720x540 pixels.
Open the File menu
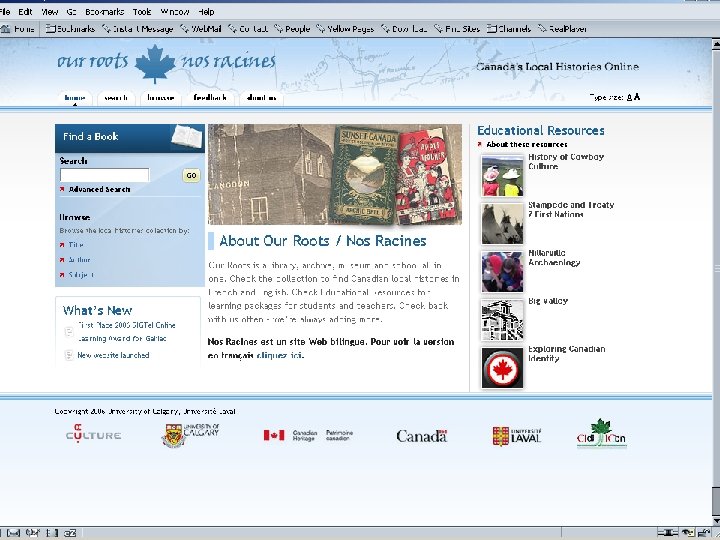[5, 12]
